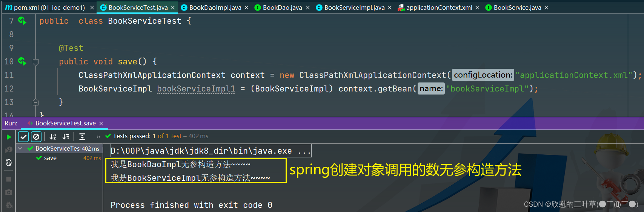Image resolution: width=644 pixels, height=212 pixels.
Task: Sort test results alphabetically
Action: tap(53, 137)
